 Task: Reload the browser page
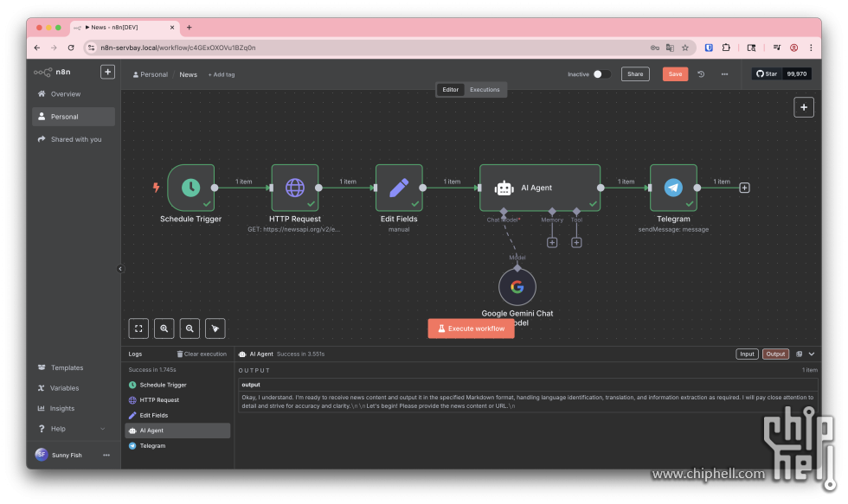71,48
